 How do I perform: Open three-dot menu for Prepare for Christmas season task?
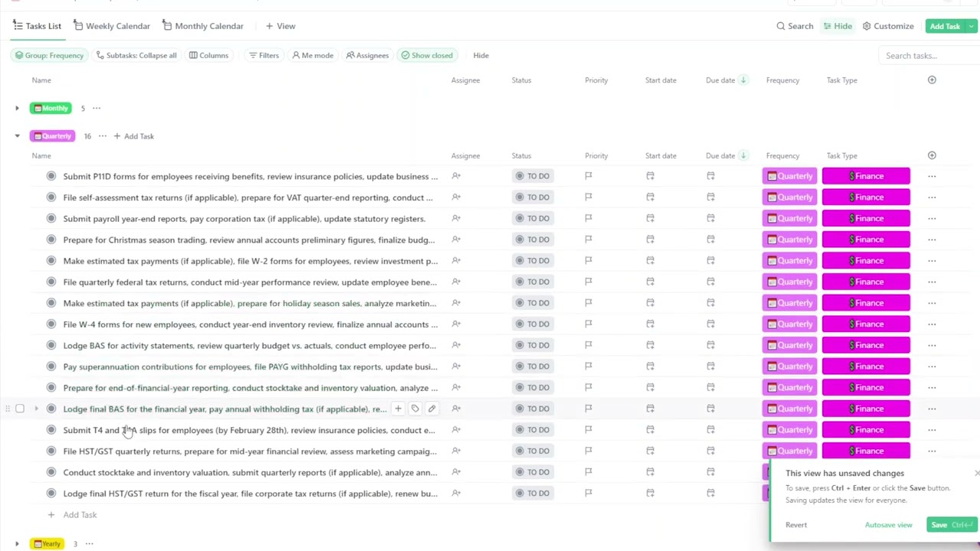(x=932, y=240)
